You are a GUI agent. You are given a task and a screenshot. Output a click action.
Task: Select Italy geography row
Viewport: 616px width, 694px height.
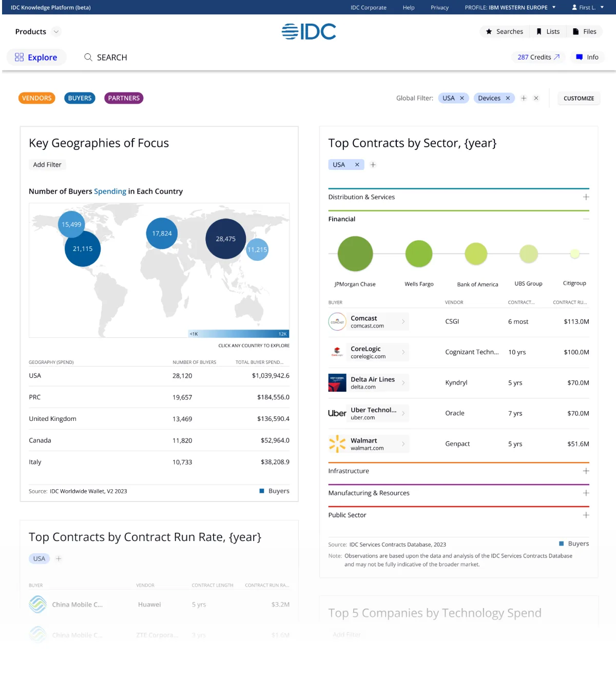tap(159, 462)
